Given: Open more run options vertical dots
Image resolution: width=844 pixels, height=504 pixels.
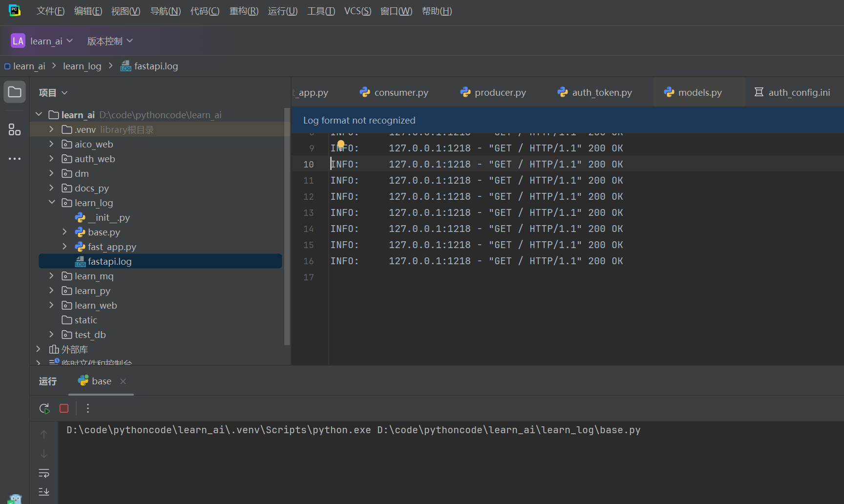Looking at the screenshot, I should 88,408.
